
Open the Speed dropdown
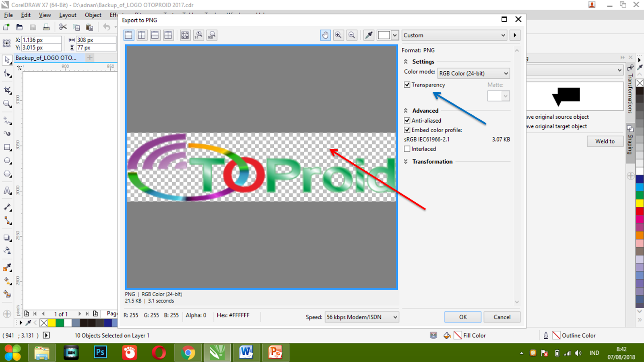tap(362, 317)
